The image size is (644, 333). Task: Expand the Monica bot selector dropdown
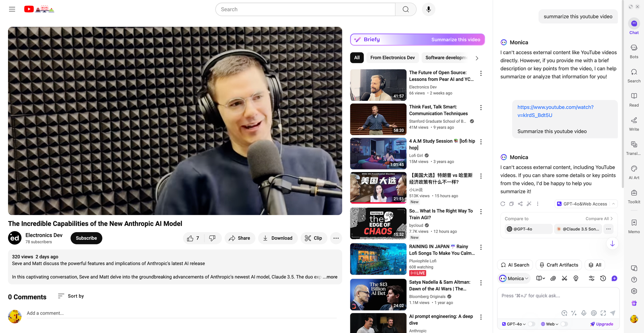click(514, 279)
